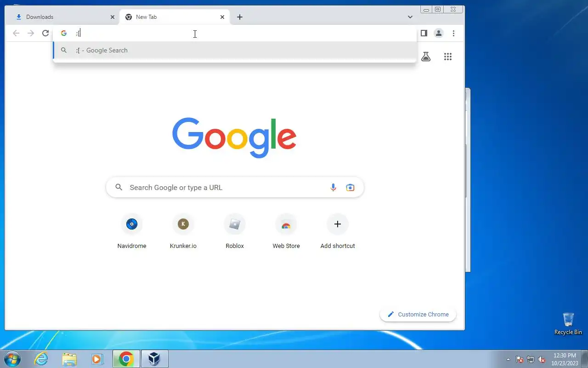588x368 pixels.
Task: Add a new shortcut tile
Action: (338, 232)
